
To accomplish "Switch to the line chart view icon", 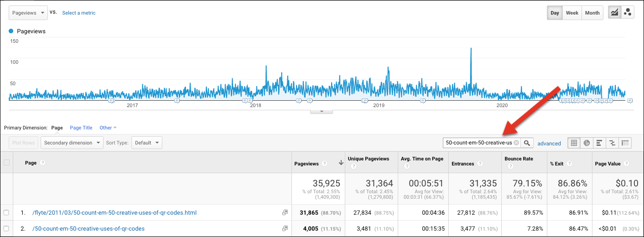I will pyautogui.click(x=615, y=13).
